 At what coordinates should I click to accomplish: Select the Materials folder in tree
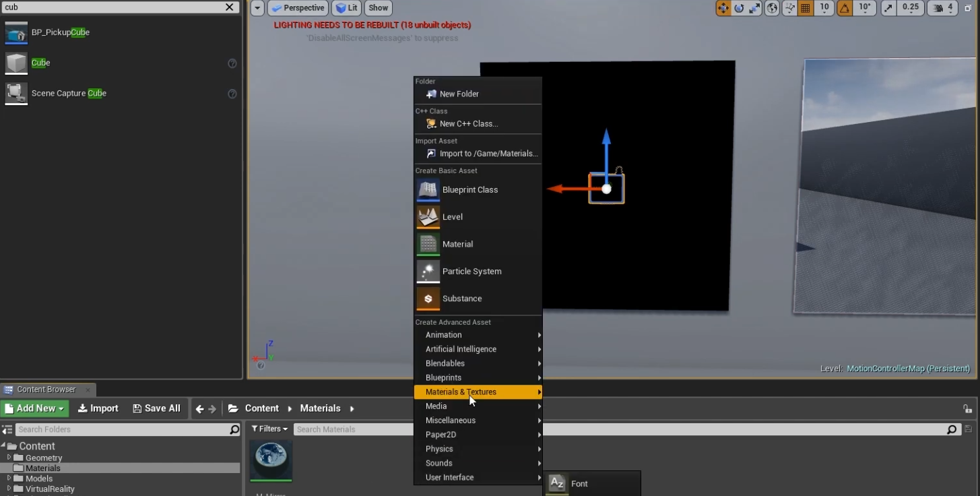pos(120,468)
